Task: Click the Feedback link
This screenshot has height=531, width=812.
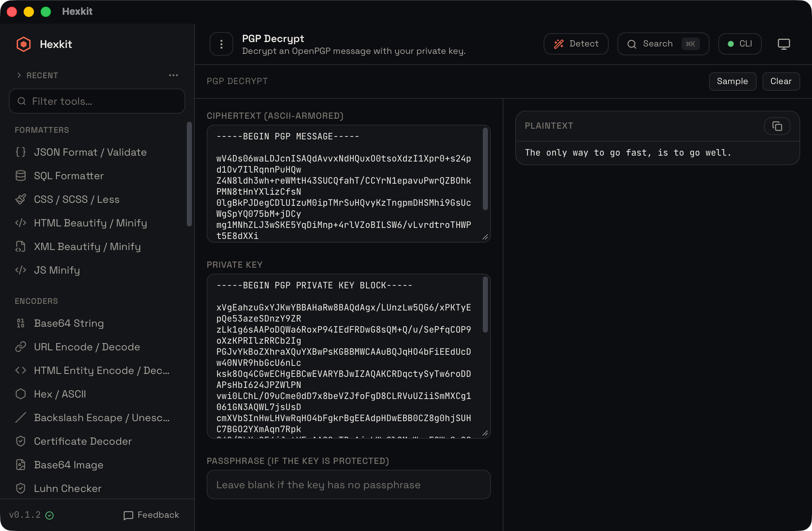Action: (x=151, y=515)
